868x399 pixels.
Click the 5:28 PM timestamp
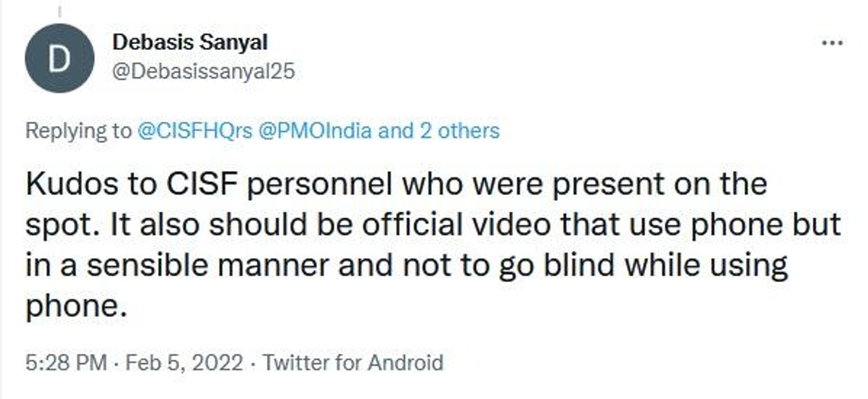66,363
